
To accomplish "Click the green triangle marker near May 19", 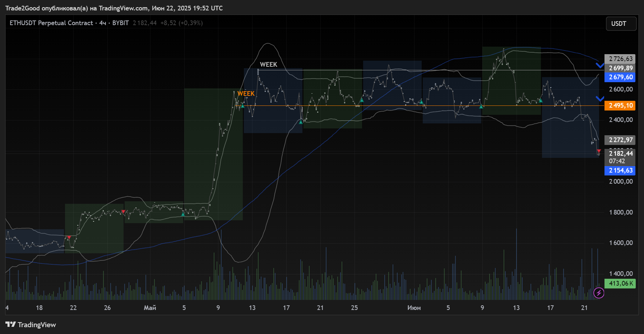I will pyautogui.click(x=301, y=122).
